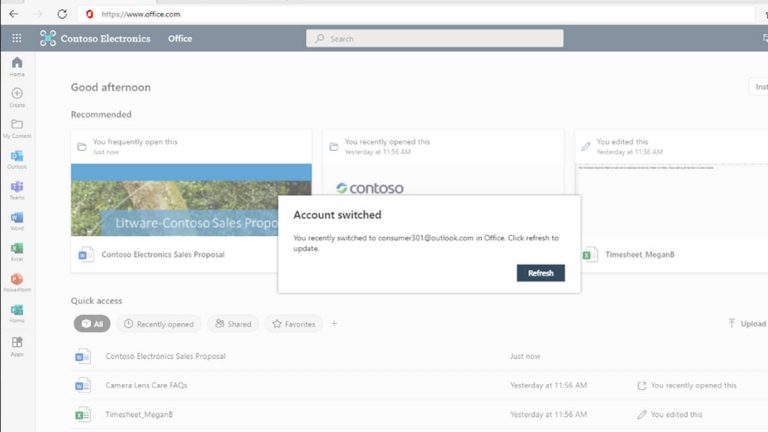The image size is (768, 432).
Task: Open My Content in the sidebar
Action: coord(17,128)
